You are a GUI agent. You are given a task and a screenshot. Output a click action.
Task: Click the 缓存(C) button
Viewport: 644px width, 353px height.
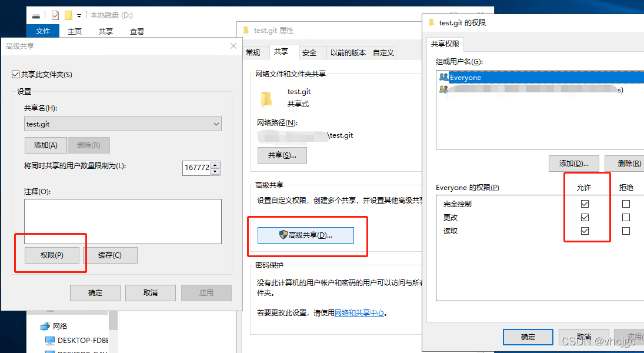(110, 255)
